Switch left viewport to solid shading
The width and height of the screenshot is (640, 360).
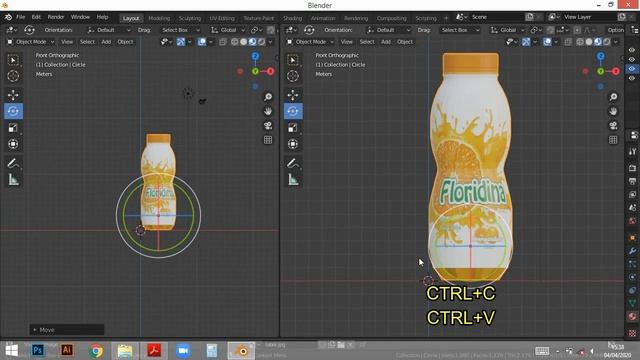244,42
